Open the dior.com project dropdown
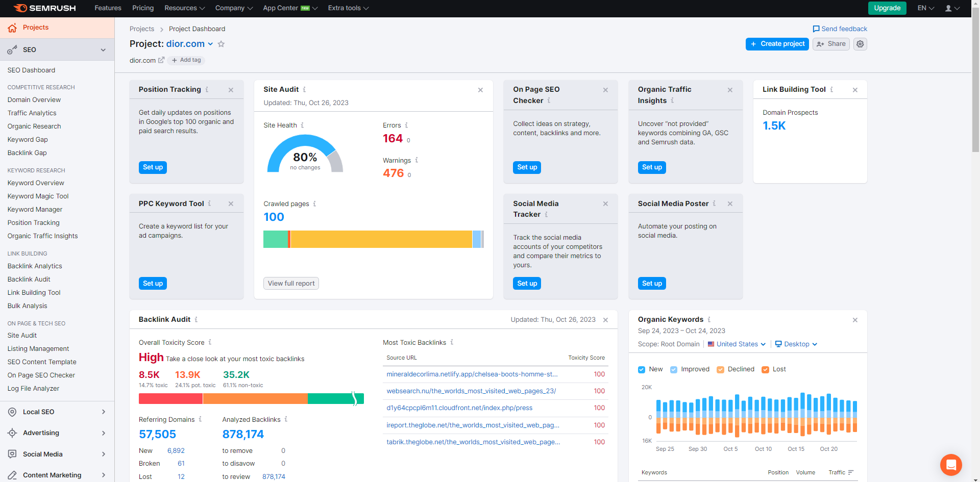 pyautogui.click(x=190, y=44)
